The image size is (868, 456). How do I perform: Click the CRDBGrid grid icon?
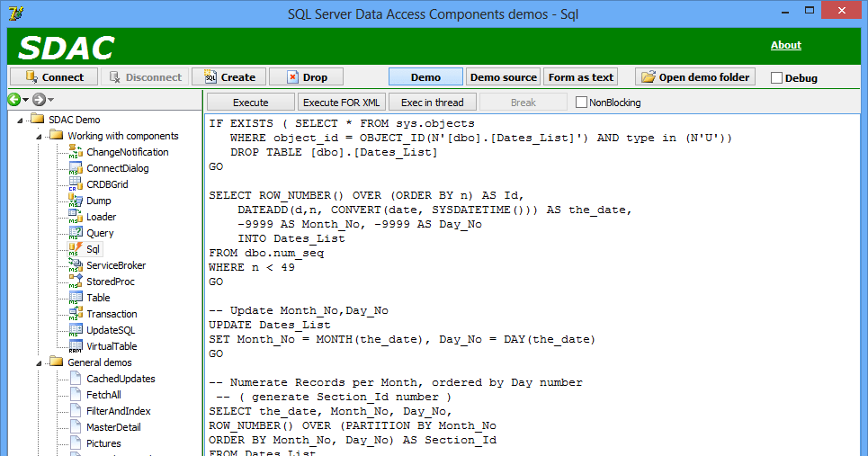point(76,184)
